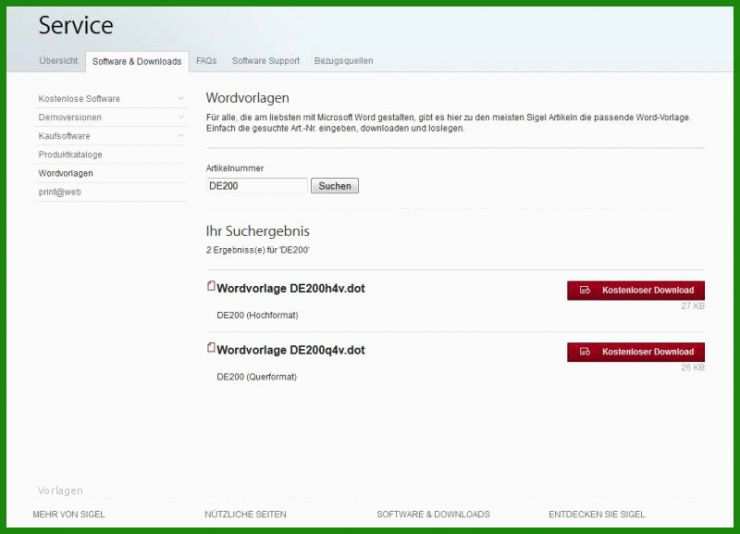
Task: Click the Ihr Suchergebnis heading
Action: [258, 231]
